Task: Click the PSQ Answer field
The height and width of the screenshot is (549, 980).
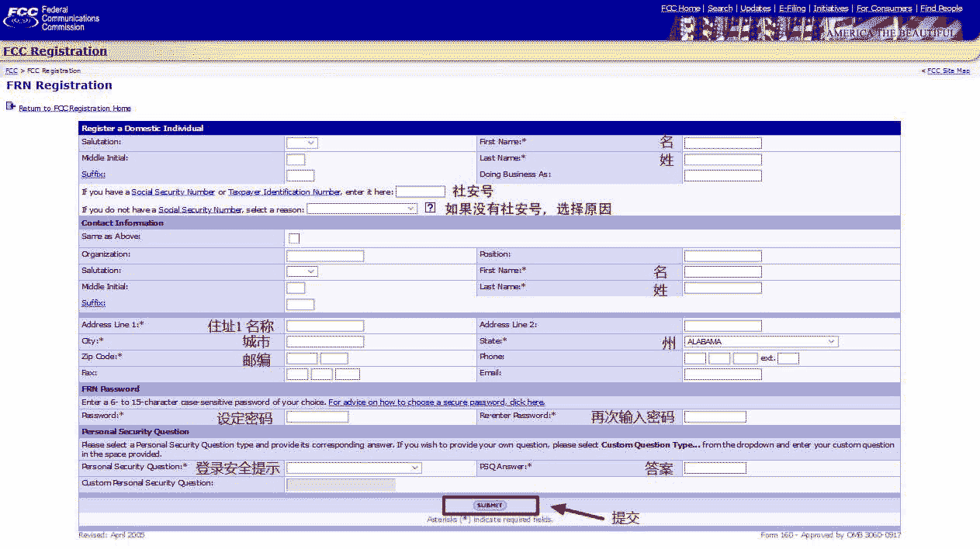Action: (x=715, y=468)
